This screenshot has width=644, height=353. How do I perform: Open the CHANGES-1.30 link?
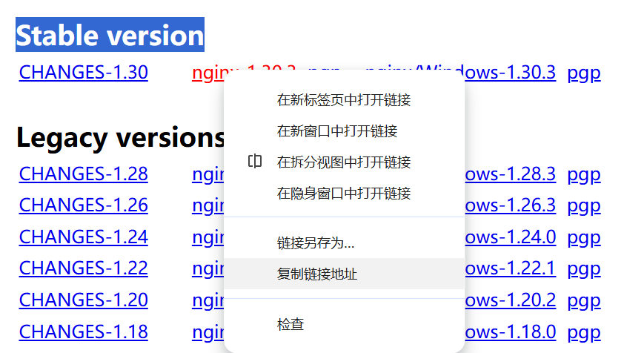click(84, 73)
